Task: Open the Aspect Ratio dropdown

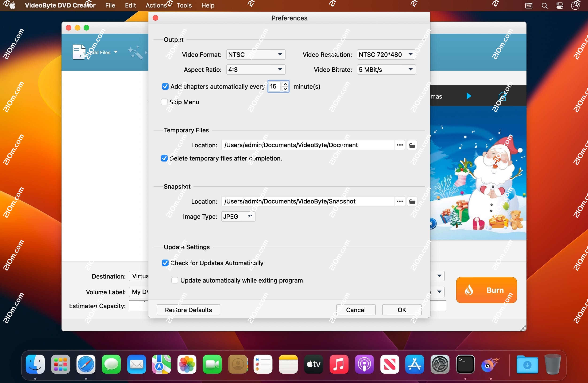Action: [x=255, y=69]
